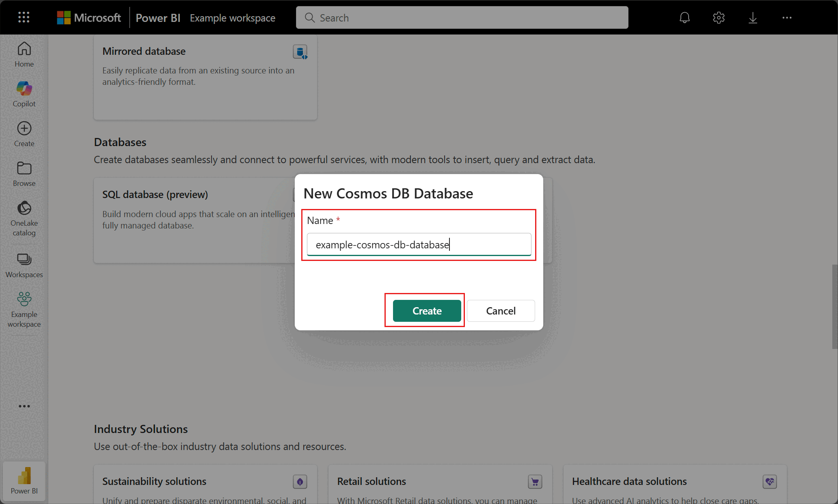Click the New Cosmos DB Database title
Screen dimensions: 838x504
388,194
